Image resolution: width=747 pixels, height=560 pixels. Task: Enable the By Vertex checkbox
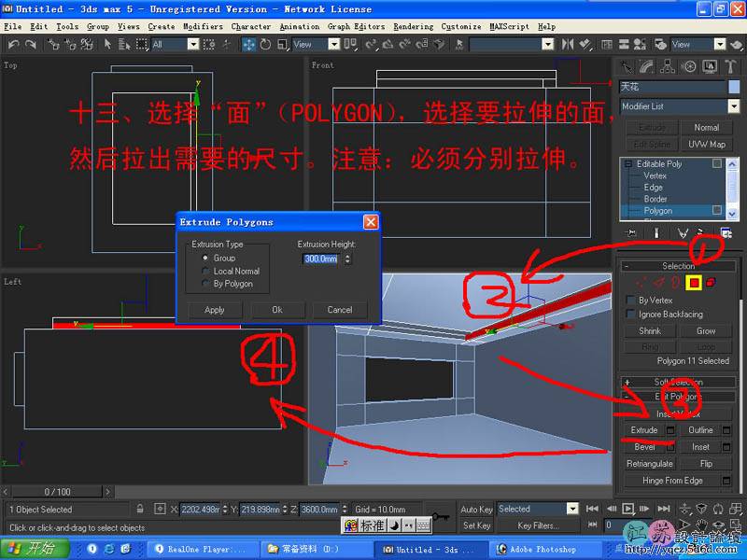point(630,300)
